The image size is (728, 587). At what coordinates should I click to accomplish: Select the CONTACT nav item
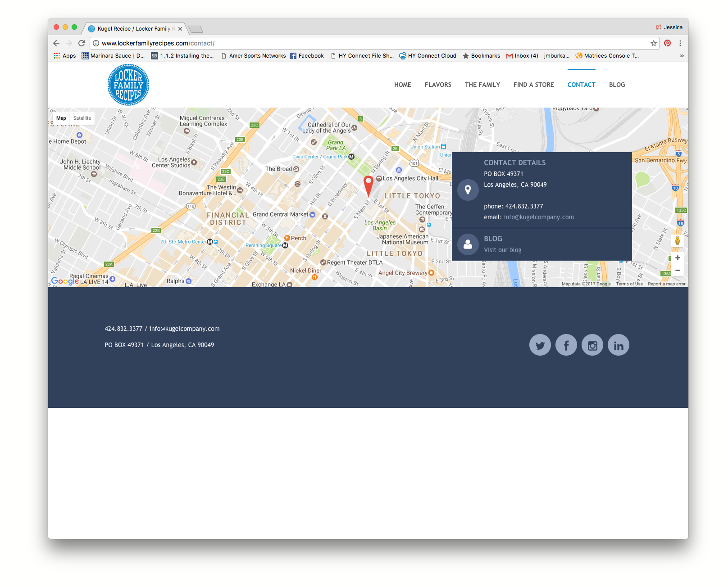(x=581, y=85)
